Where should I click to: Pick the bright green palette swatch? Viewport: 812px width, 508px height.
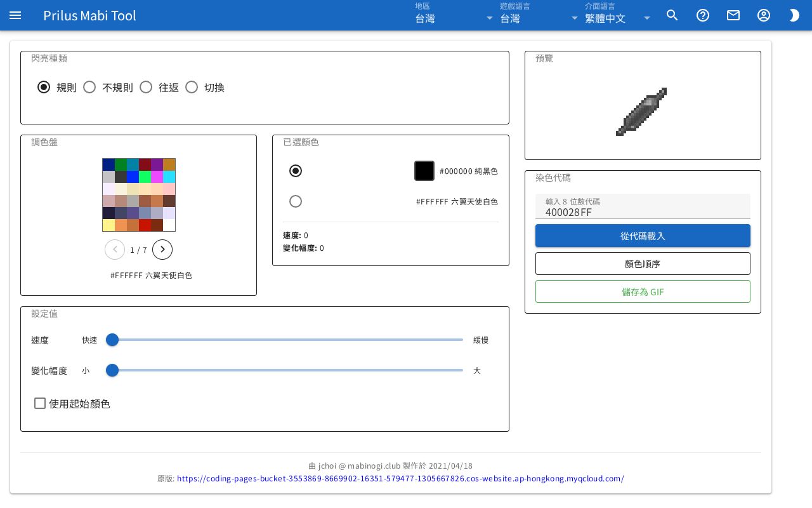145,177
